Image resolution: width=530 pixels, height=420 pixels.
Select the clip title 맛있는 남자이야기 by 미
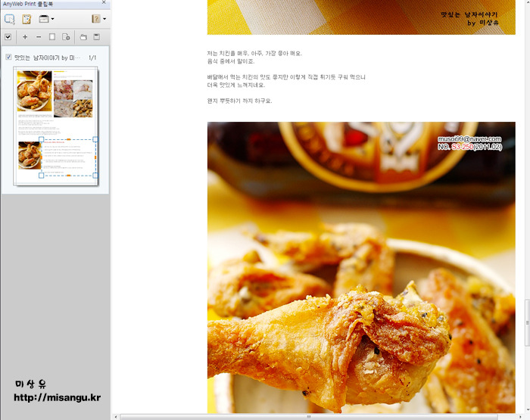click(47, 58)
